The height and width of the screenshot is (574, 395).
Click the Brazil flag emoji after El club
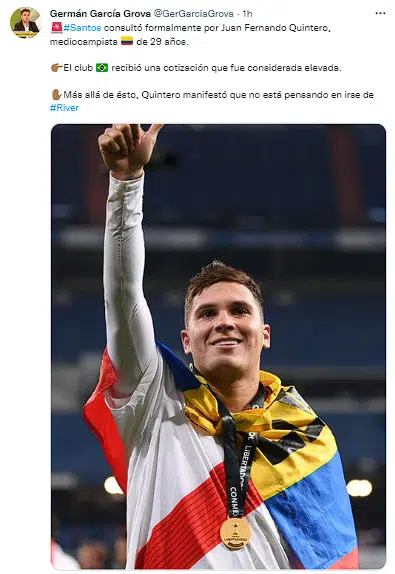click(102, 68)
